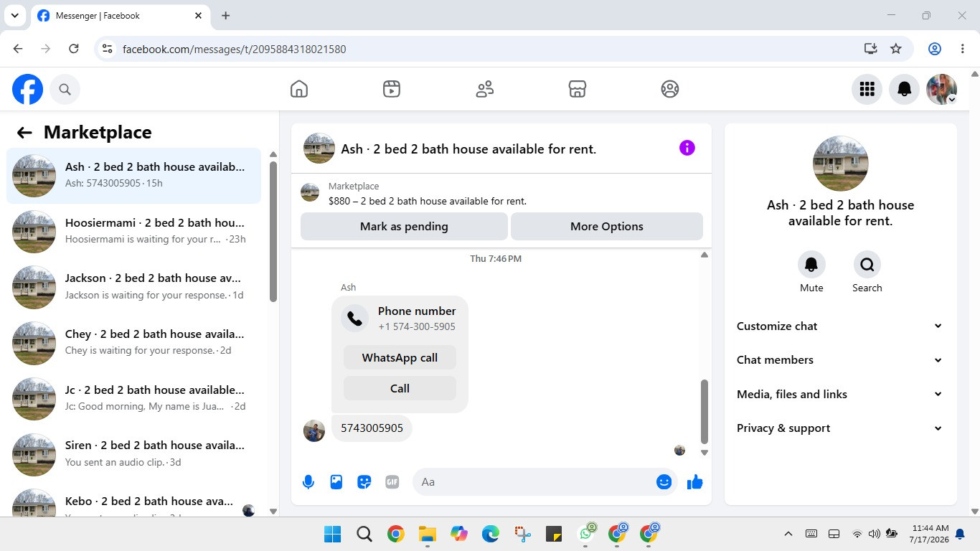Click the chat list scrollbar
The width and height of the screenshot is (980, 551).
pyautogui.click(x=273, y=232)
